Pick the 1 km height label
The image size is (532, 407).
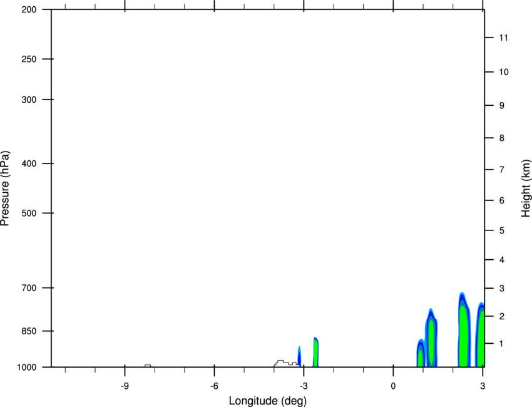(x=501, y=344)
